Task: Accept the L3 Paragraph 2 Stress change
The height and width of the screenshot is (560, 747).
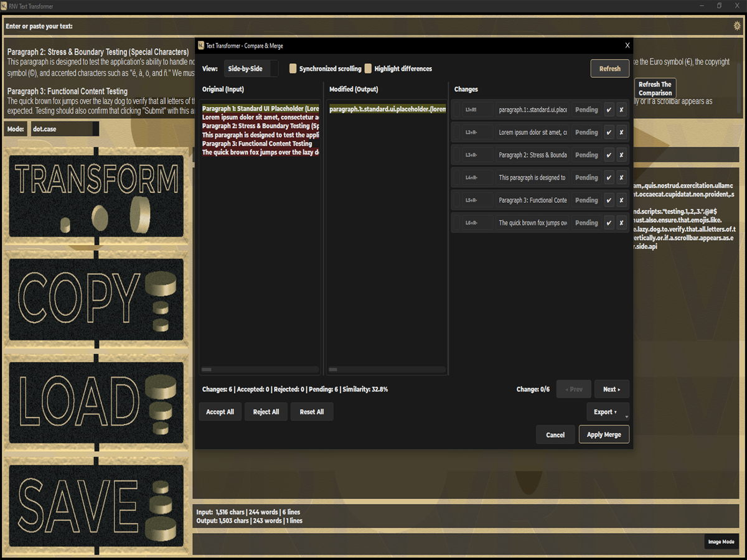Action: (609, 155)
